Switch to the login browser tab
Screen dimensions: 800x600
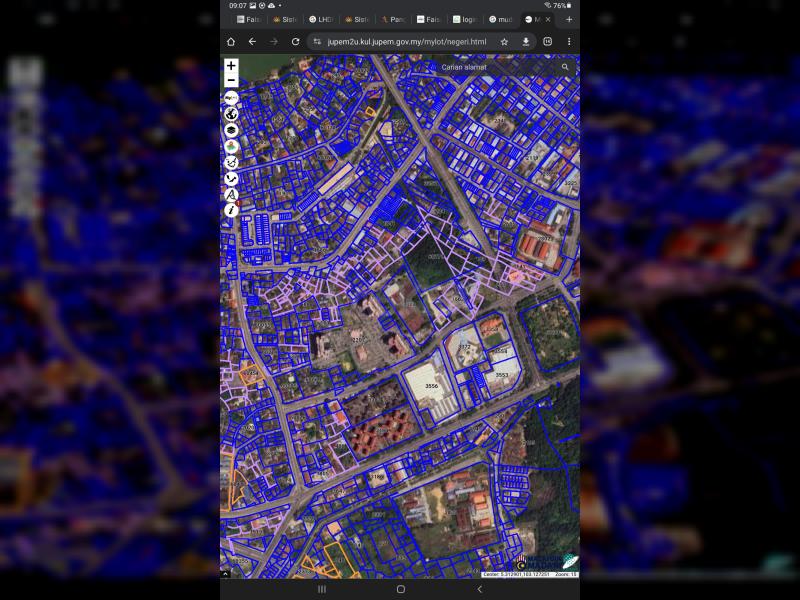click(465, 19)
